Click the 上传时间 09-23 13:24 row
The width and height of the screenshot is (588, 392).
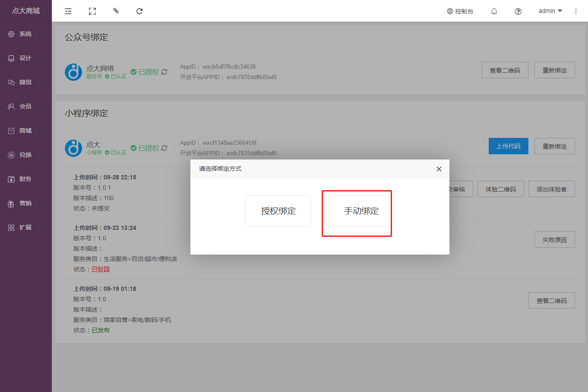click(x=105, y=228)
